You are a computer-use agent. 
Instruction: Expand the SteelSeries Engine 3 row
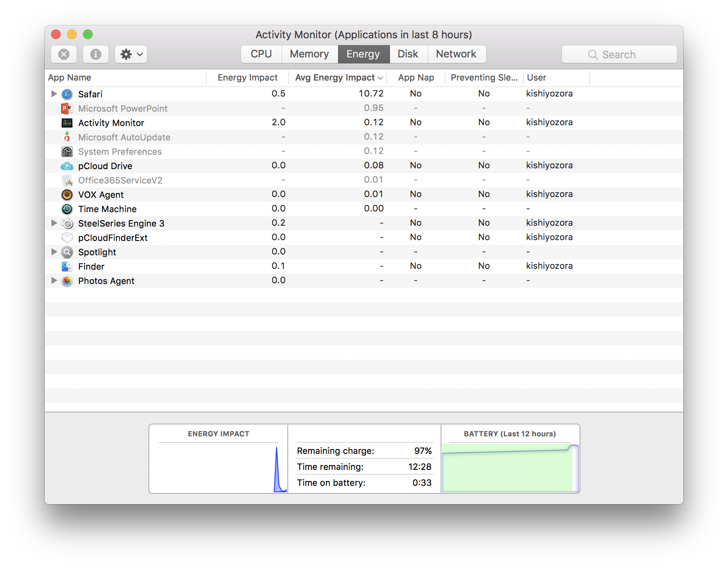(54, 223)
